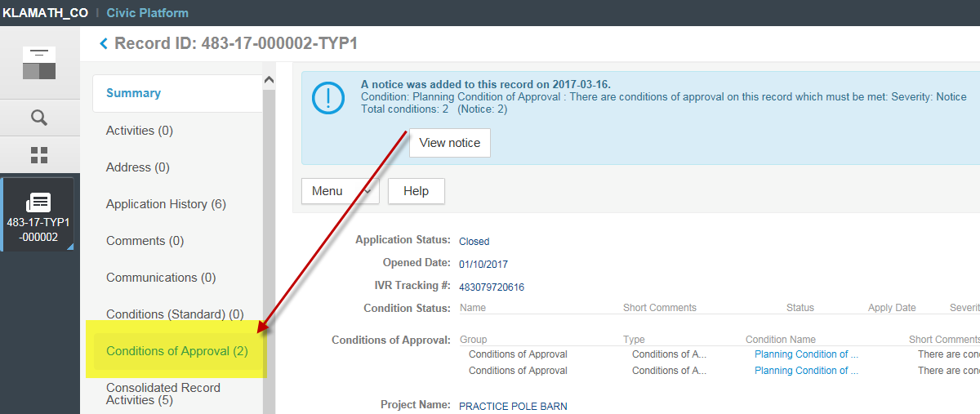
Task: Open the launchpad grid icon
Action: click(39, 155)
